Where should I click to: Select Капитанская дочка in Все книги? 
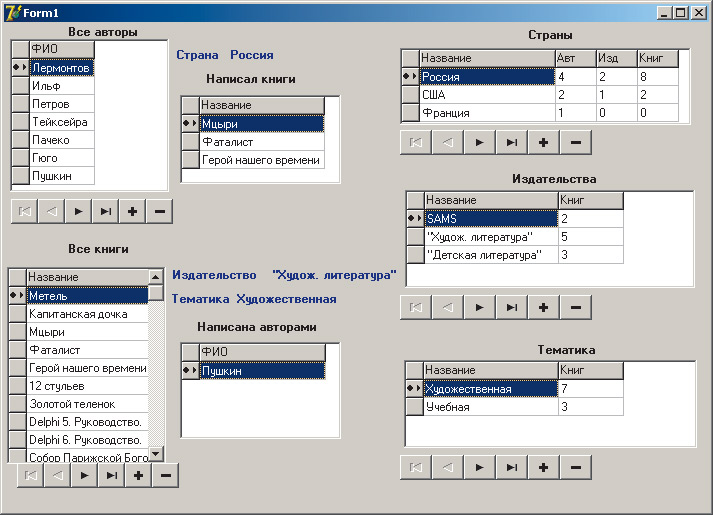tap(88, 314)
